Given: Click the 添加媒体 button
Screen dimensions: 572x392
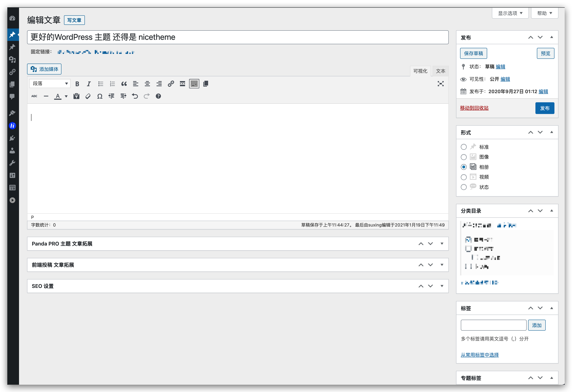Looking at the screenshot, I should [44, 69].
